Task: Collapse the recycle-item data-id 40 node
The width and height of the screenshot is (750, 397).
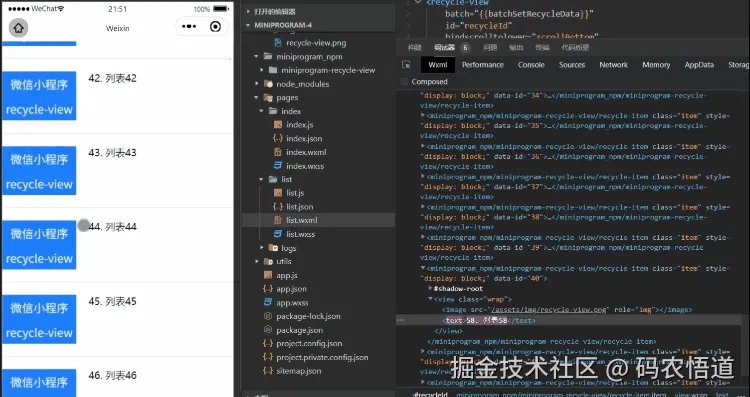Action: pyautogui.click(x=423, y=268)
